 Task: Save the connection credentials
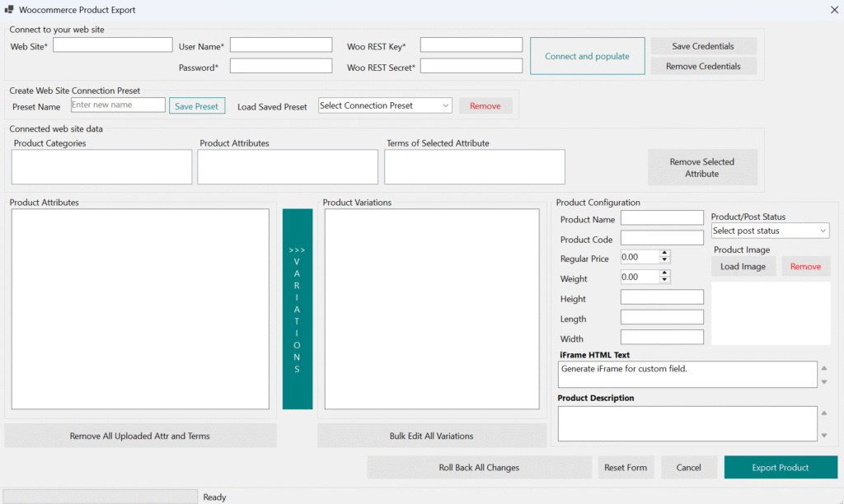pos(703,46)
